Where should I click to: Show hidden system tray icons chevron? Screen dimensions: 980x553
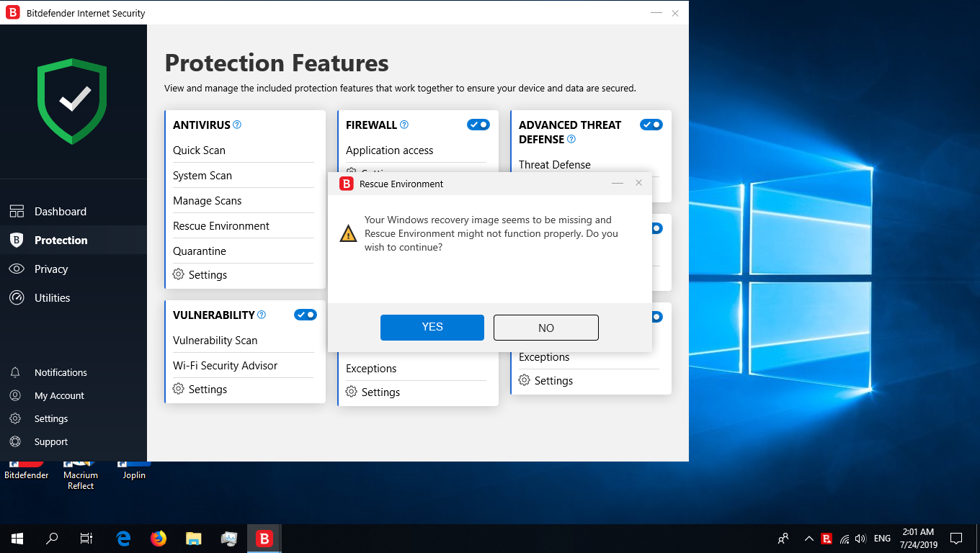click(x=808, y=538)
